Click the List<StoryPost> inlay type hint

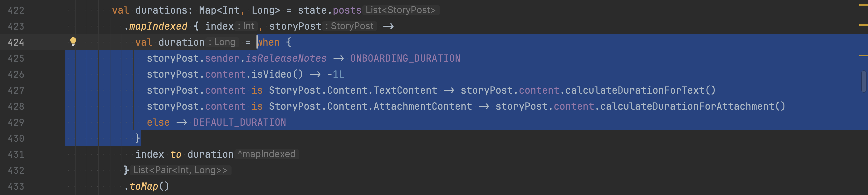point(401,10)
